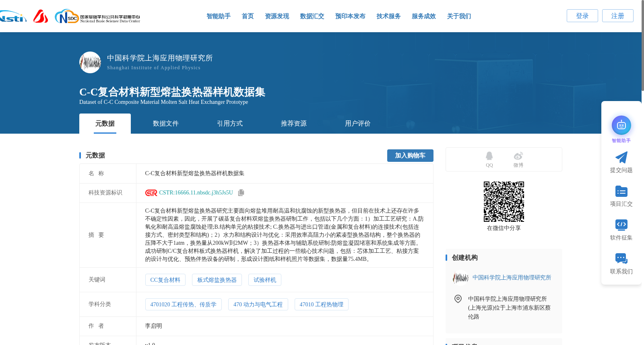Open 服务成效 menu item
The width and height of the screenshot is (644, 345).
pos(424,16)
